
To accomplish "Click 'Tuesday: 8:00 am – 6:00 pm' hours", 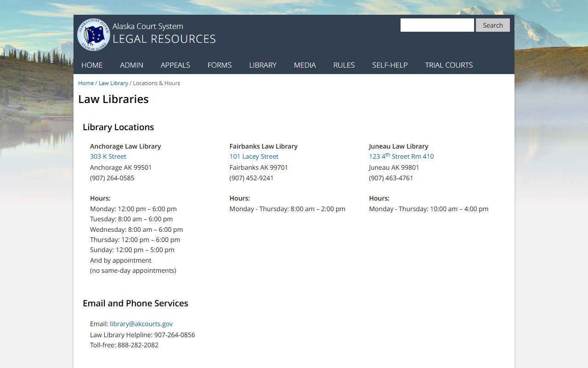I will [x=131, y=219].
